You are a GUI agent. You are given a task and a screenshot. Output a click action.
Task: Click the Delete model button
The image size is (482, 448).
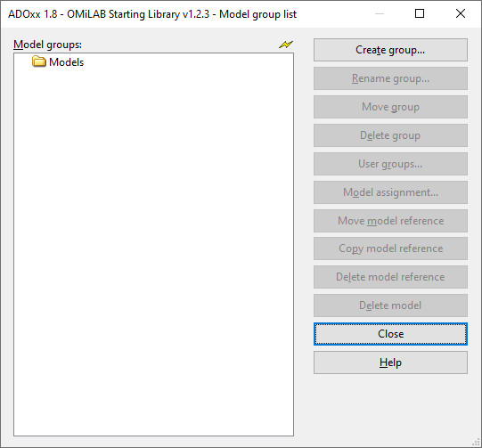tap(390, 305)
